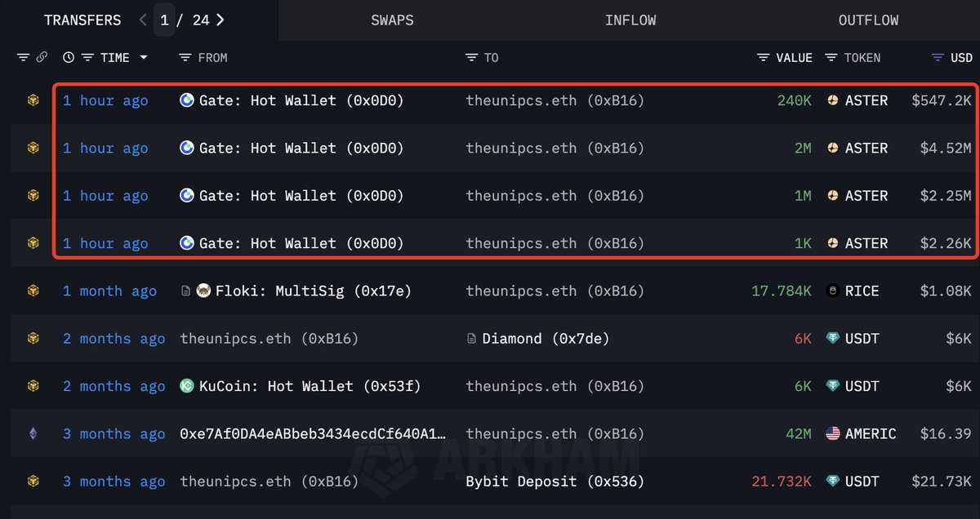Click the leftmost filter icon in header
The height and width of the screenshot is (519, 980).
click(x=23, y=58)
